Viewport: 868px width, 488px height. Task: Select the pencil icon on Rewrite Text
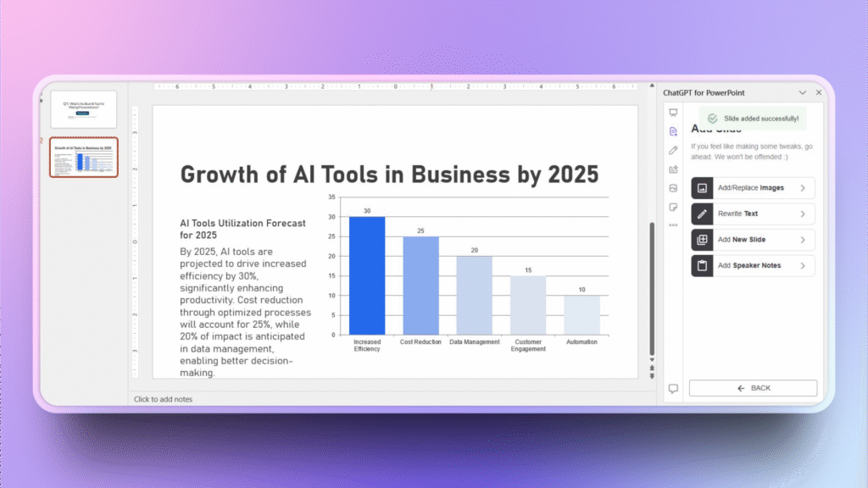pos(703,213)
